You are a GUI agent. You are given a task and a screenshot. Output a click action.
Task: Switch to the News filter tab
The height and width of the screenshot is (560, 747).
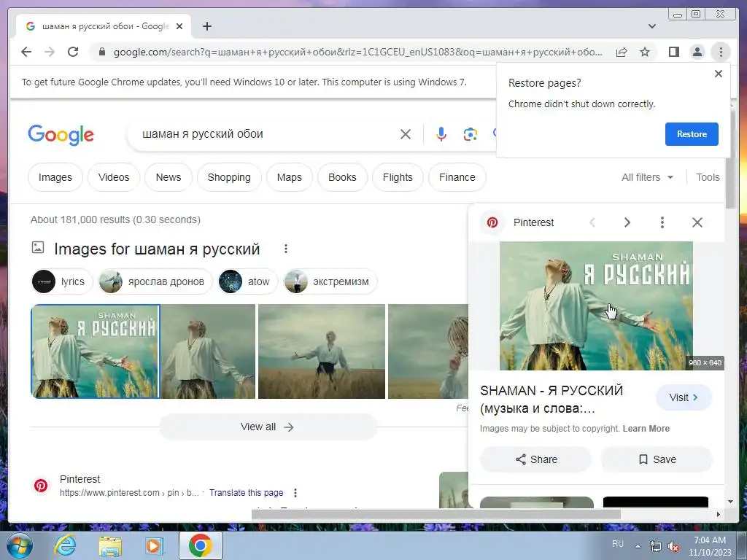pos(169,177)
